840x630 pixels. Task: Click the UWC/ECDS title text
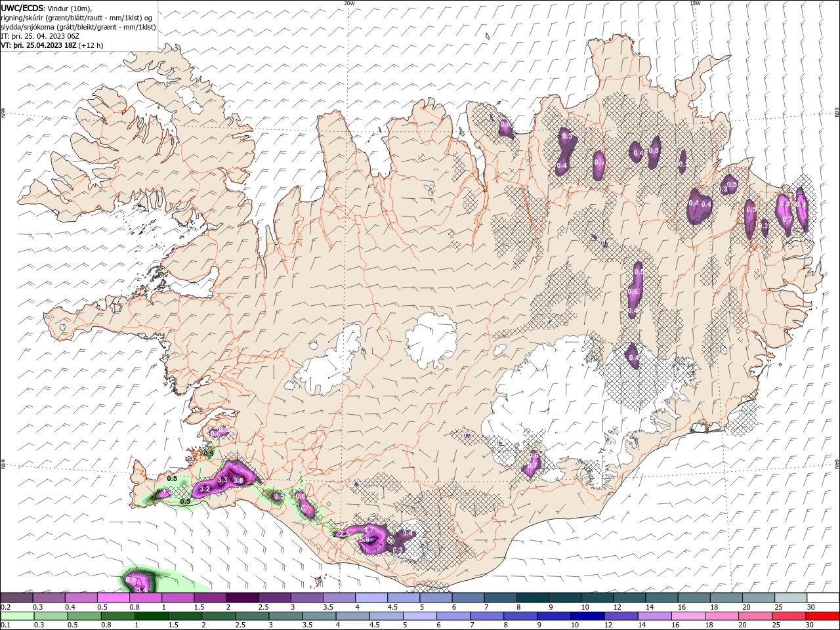(x=22, y=8)
